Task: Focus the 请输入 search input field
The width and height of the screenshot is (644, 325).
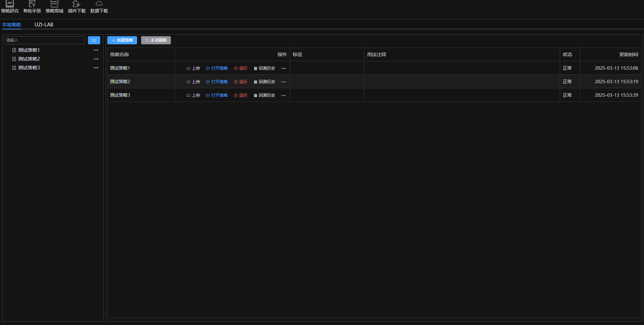Action: (44, 40)
